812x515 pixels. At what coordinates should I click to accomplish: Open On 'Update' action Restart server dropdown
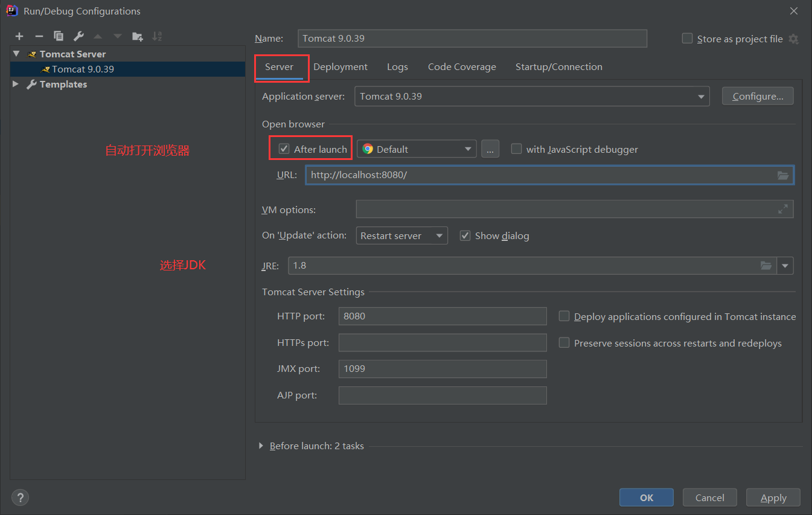click(x=402, y=235)
